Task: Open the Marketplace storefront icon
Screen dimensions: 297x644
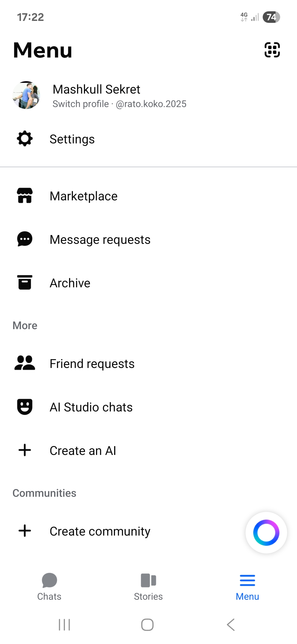Action: click(x=25, y=196)
